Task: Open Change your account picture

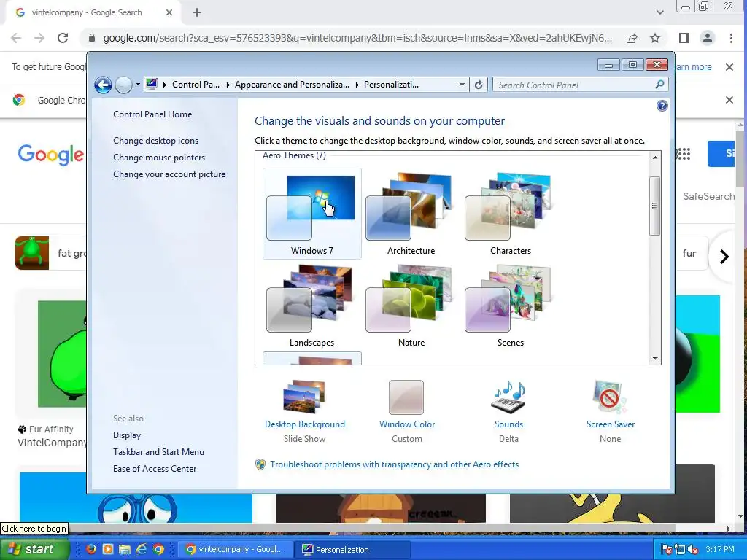Action: (169, 174)
